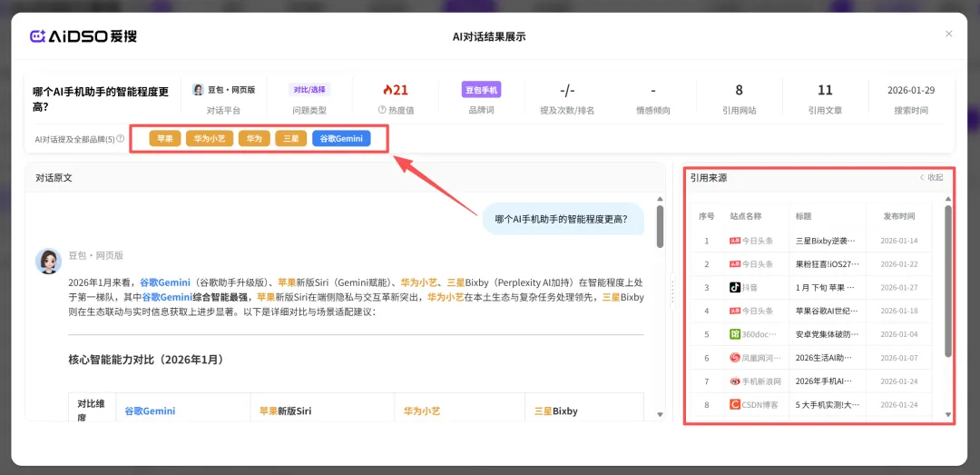Select the blue 谷歌Gemini brand tag

pos(341,138)
